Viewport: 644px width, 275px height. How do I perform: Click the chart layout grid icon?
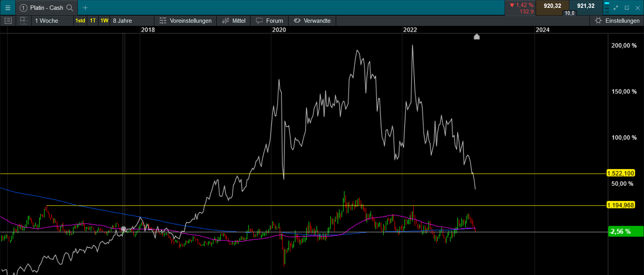24,21
